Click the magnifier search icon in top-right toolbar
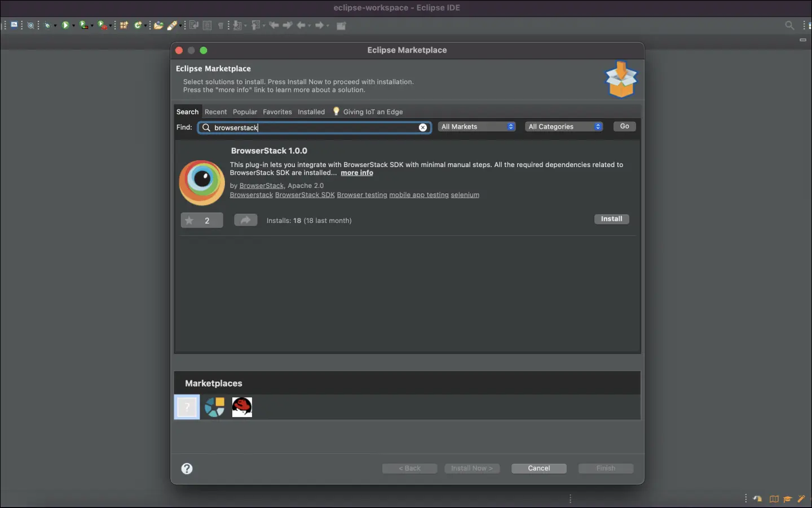The height and width of the screenshot is (508, 812). pos(789,25)
